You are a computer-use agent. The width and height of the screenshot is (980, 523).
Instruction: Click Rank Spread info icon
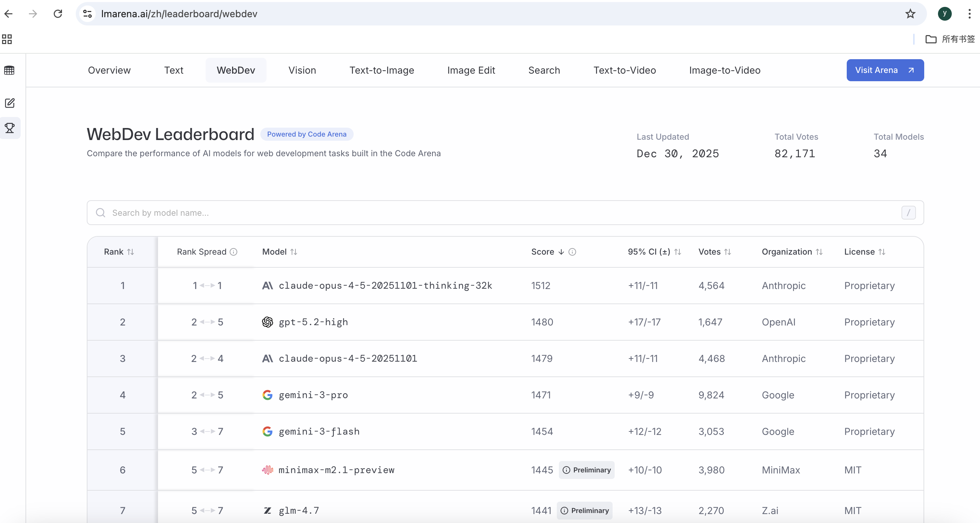(233, 252)
